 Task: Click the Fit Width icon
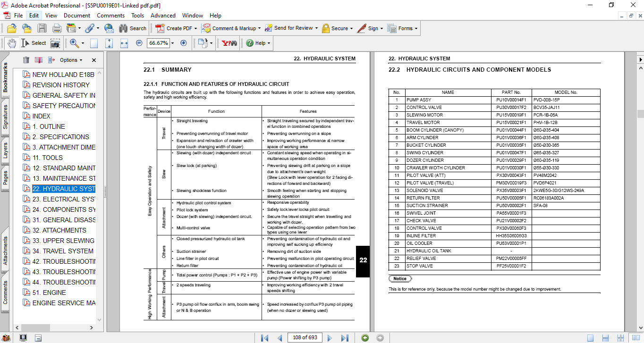click(124, 43)
